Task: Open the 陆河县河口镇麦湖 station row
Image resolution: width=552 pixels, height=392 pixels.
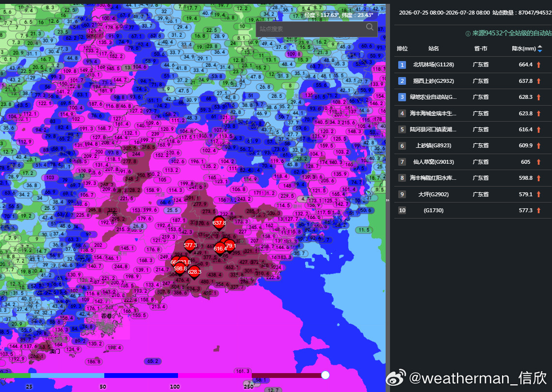Action: tap(473, 129)
